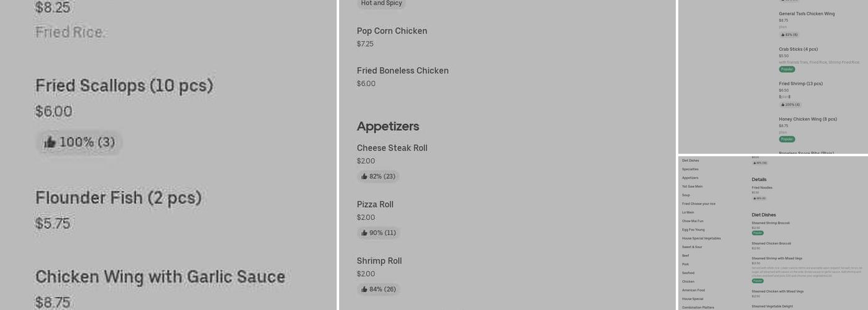Click thumbs-up icon for Shrimp Roll rating

click(365, 290)
